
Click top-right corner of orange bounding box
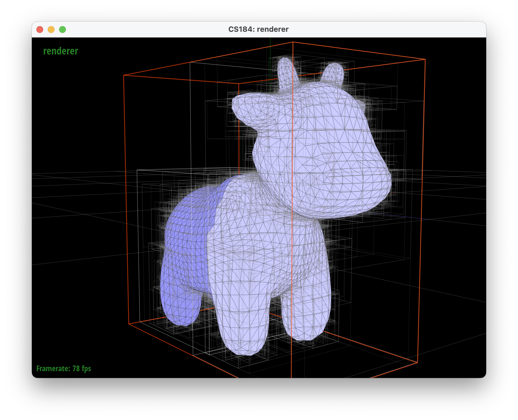pyautogui.click(x=425, y=60)
